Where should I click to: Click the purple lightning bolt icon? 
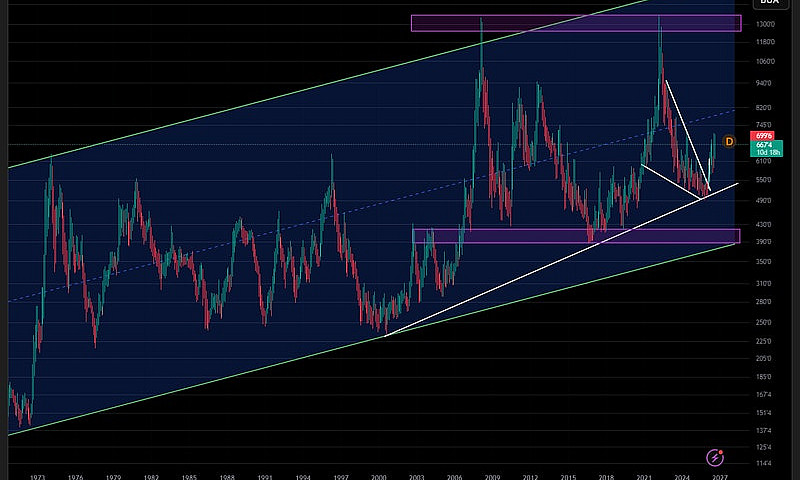715,458
